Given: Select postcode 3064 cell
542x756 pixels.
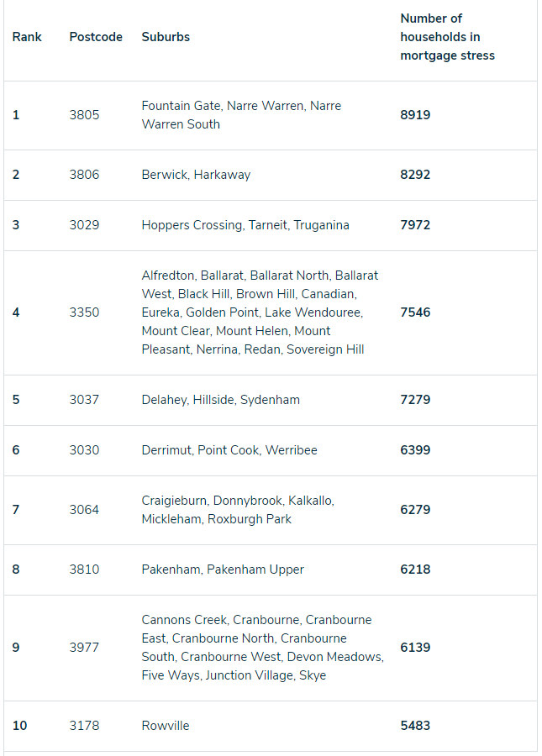Looking at the screenshot, I should [84, 510].
